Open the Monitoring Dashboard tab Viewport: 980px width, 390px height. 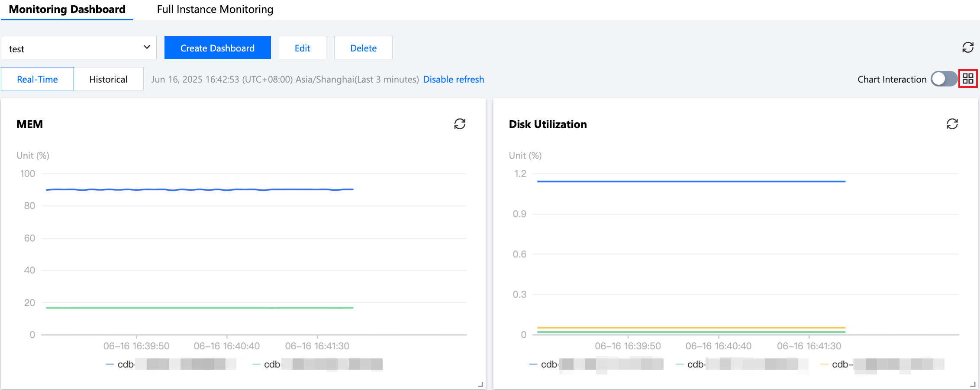pyautogui.click(x=67, y=10)
